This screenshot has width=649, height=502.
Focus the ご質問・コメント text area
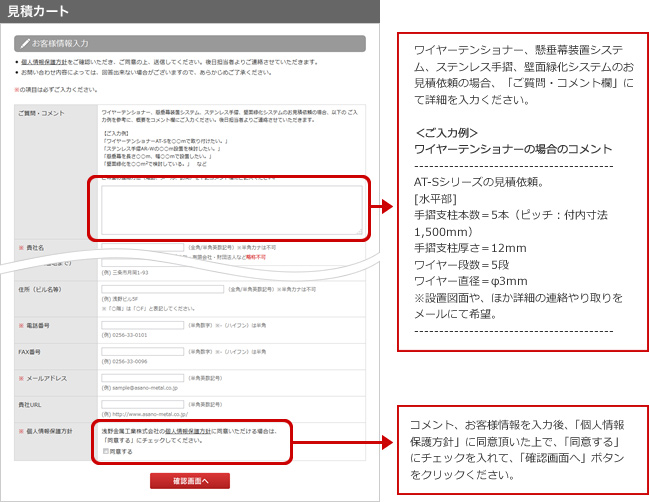point(231,210)
